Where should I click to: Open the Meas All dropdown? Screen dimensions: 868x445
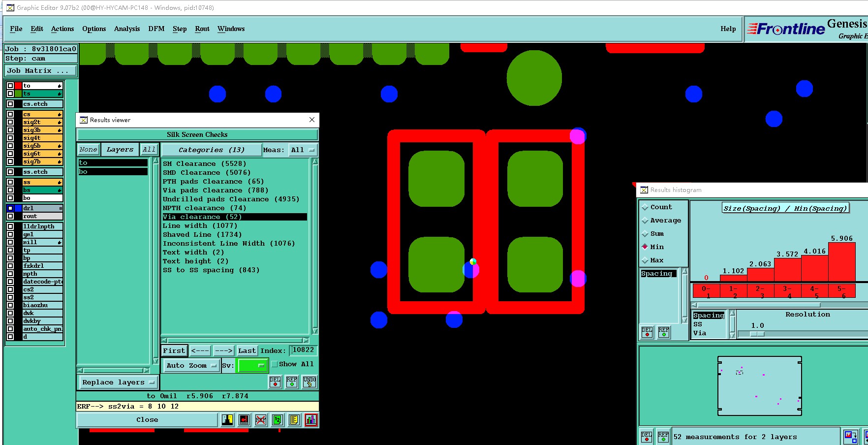303,150
